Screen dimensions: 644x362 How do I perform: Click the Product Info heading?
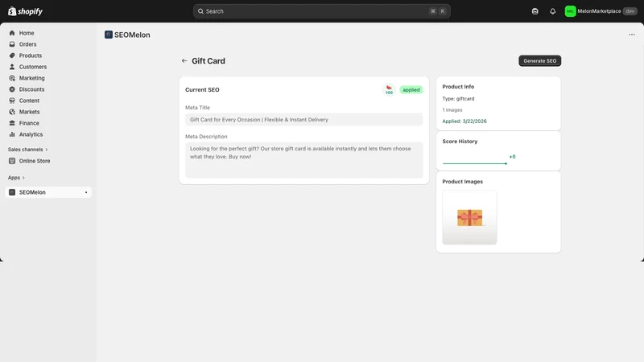(x=458, y=87)
